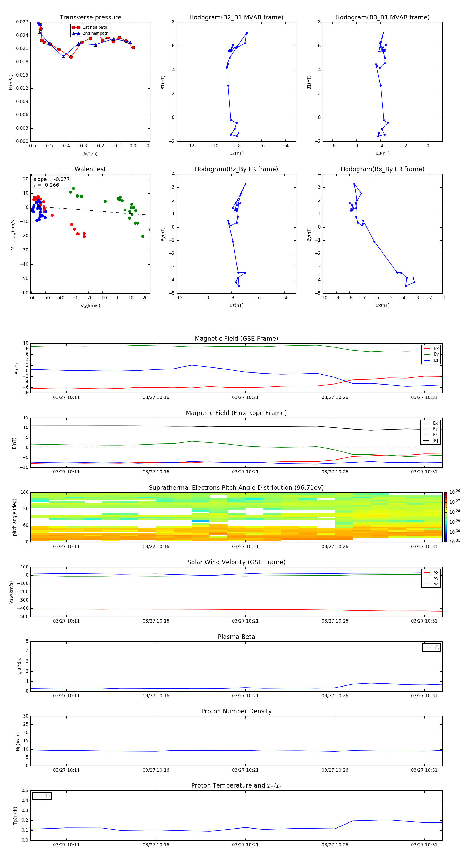473x868 pixels.
Task: Click the 'WalenTest' plot title
Action: pyautogui.click(x=90, y=169)
